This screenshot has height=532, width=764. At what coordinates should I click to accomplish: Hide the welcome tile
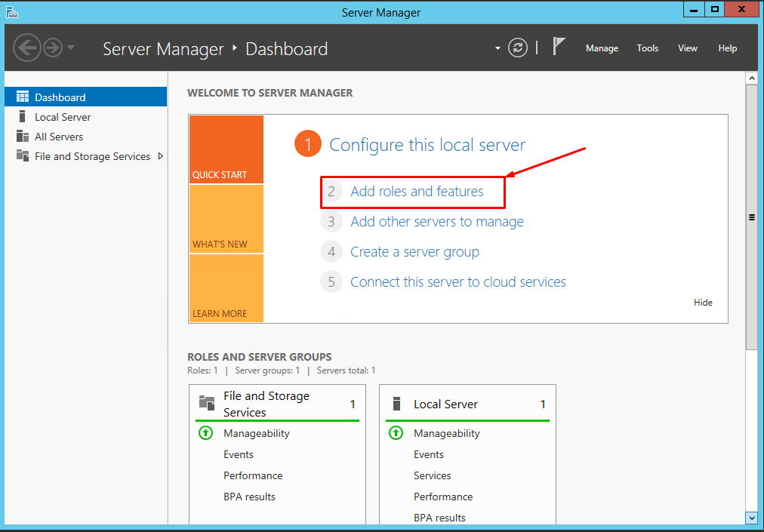(x=703, y=303)
